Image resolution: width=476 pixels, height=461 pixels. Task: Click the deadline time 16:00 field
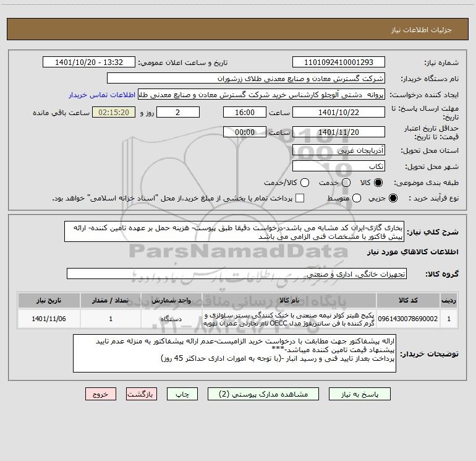tap(245, 112)
